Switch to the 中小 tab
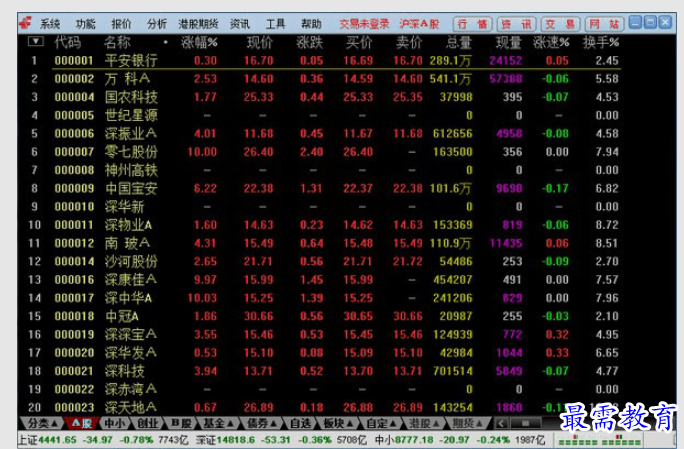 pos(114,423)
